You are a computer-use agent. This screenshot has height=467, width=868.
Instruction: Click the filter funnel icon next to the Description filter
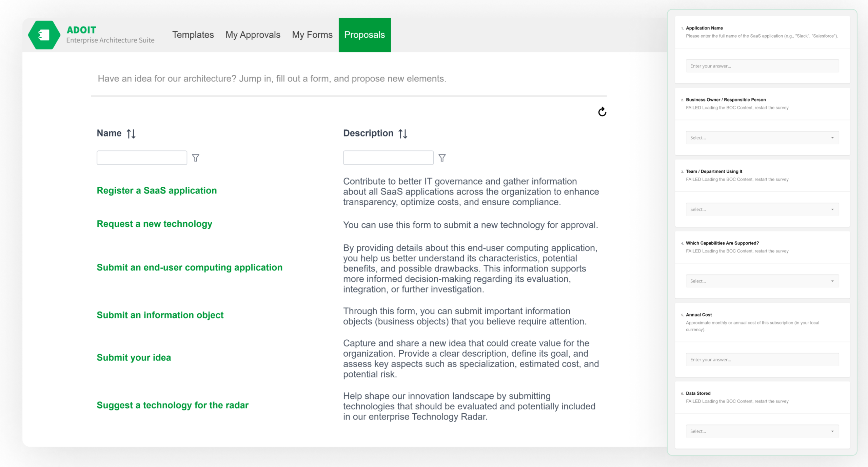[442, 158]
